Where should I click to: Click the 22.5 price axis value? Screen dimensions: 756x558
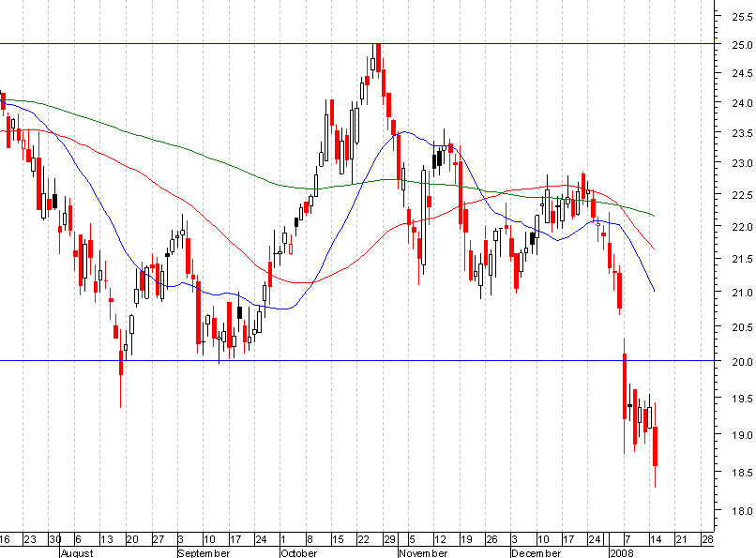[x=742, y=195]
